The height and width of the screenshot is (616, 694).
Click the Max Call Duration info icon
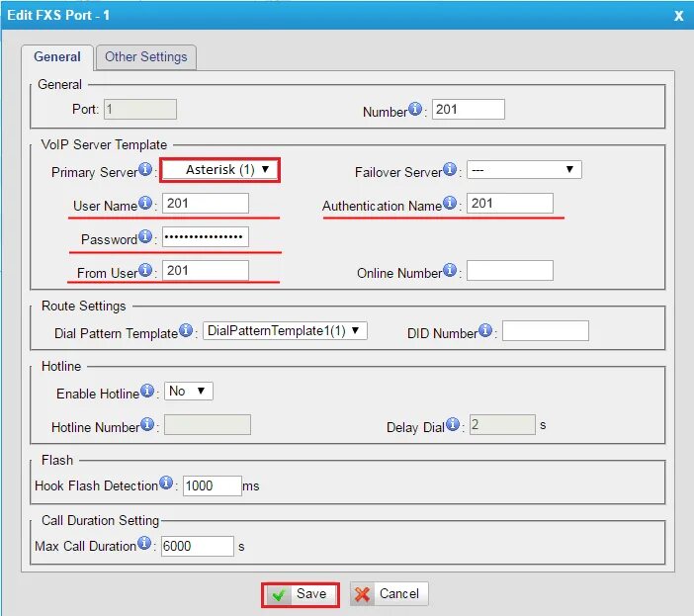[144, 543]
